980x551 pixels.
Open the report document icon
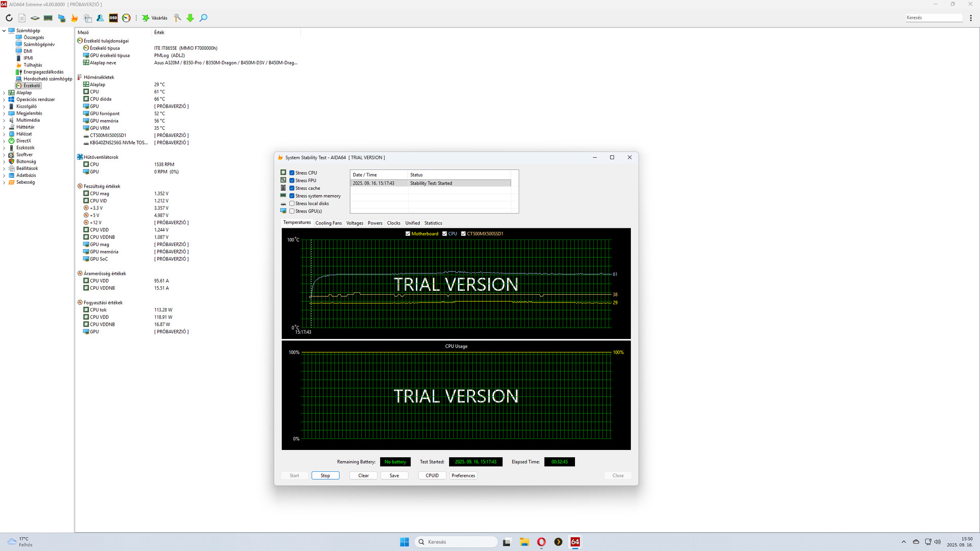pyautogui.click(x=22, y=18)
